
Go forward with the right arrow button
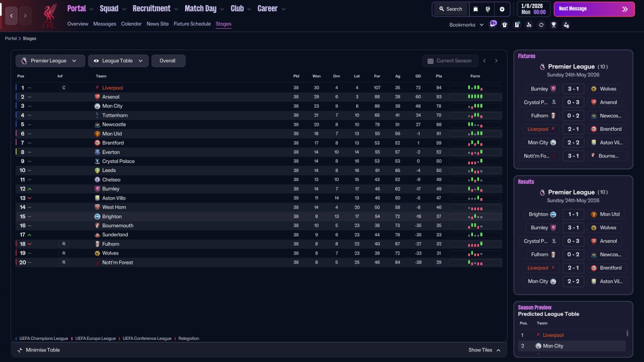(25, 16)
